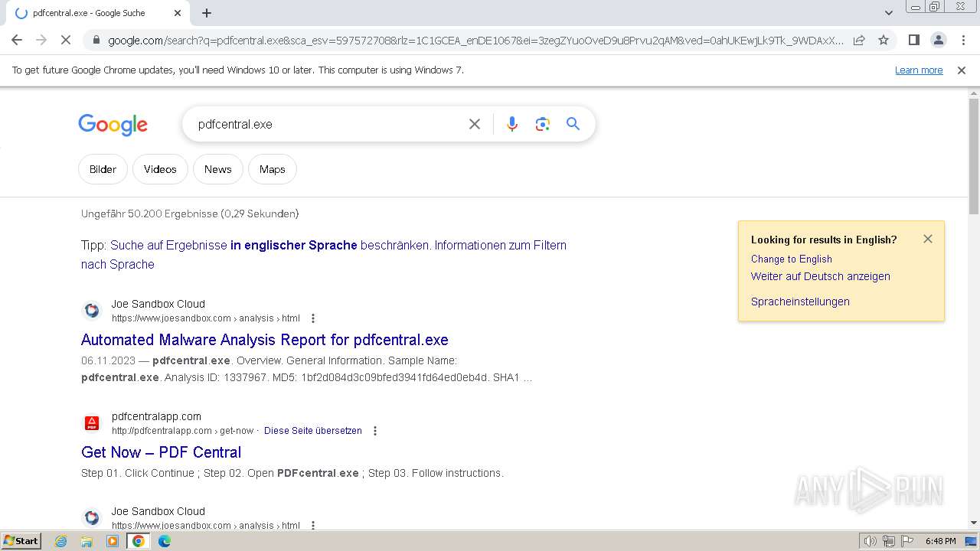Open the Chrome profile menu
This screenshot has width=980, height=551.
(x=938, y=40)
